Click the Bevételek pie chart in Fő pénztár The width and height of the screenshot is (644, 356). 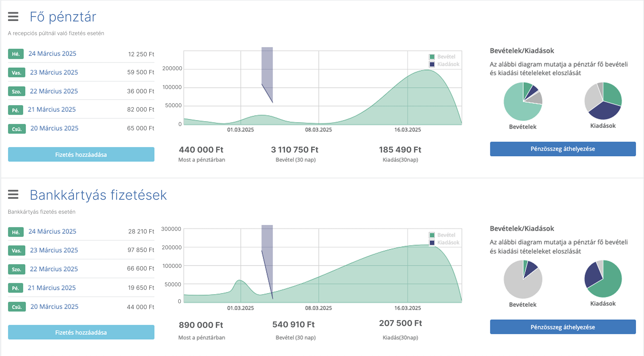click(x=523, y=101)
